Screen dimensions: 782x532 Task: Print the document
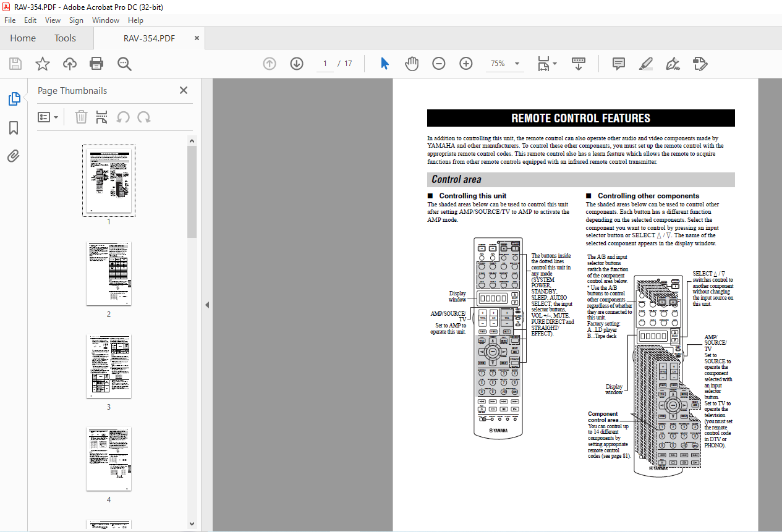coord(96,64)
